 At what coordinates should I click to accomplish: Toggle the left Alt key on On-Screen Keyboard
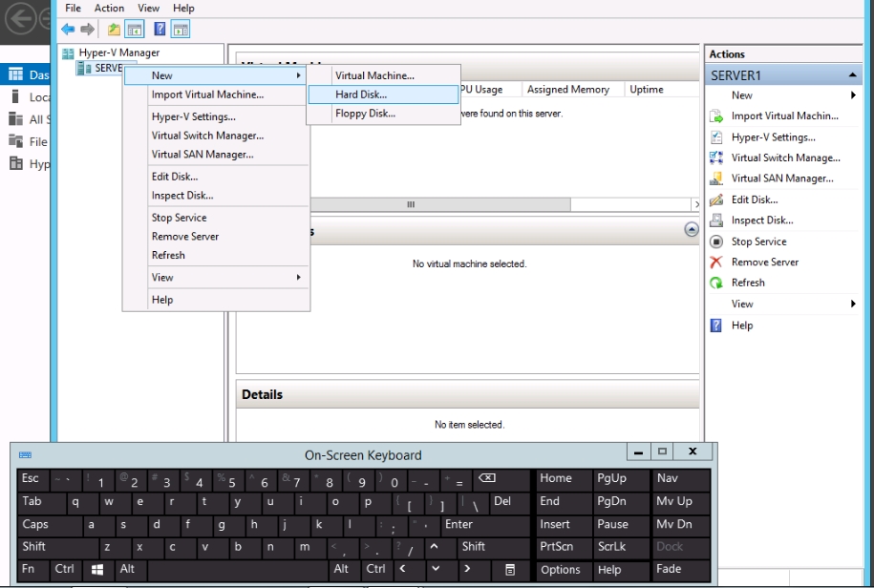tap(129, 570)
